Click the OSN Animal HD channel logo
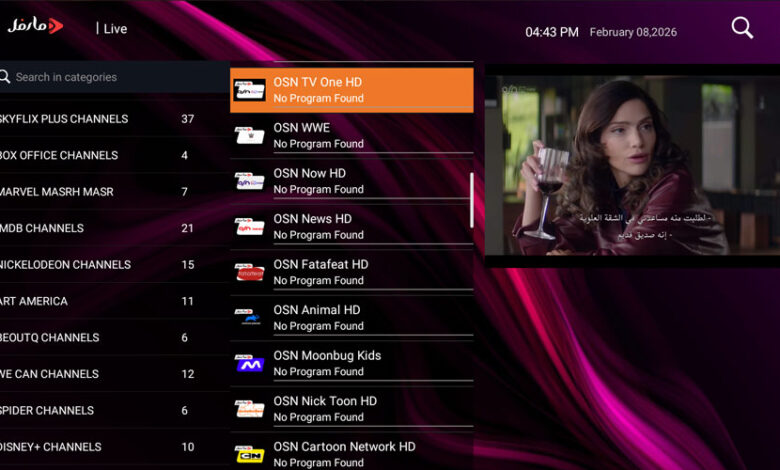Screen dimensions: 780x470 point(249,318)
